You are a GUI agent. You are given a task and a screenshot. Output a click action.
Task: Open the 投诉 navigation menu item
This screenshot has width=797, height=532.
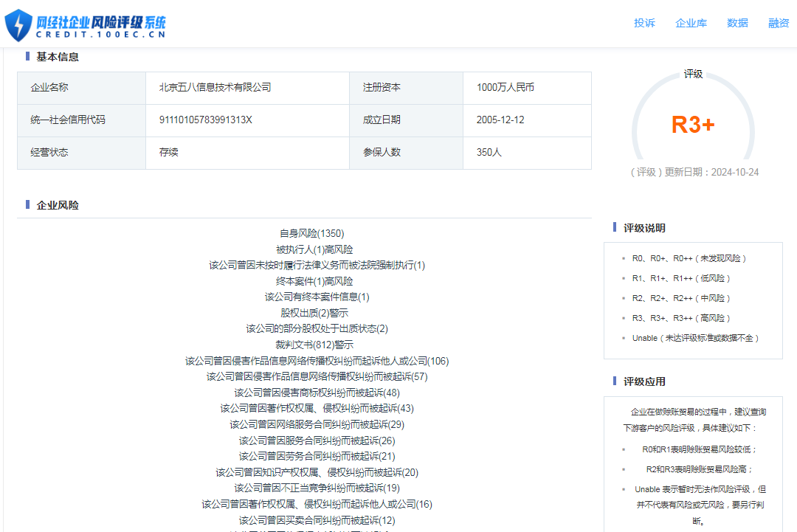[x=644, y=23]
